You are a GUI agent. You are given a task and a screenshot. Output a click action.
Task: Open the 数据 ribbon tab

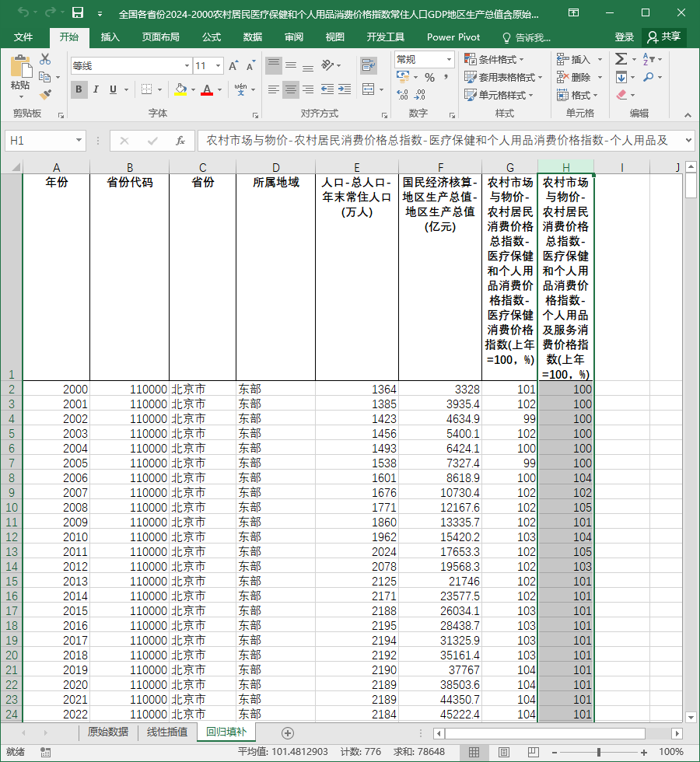pyautogui.click(x=253, y=37)
